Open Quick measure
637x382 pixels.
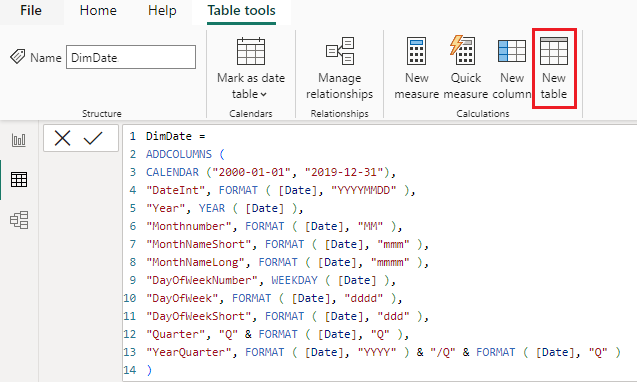tap(466, 68)
